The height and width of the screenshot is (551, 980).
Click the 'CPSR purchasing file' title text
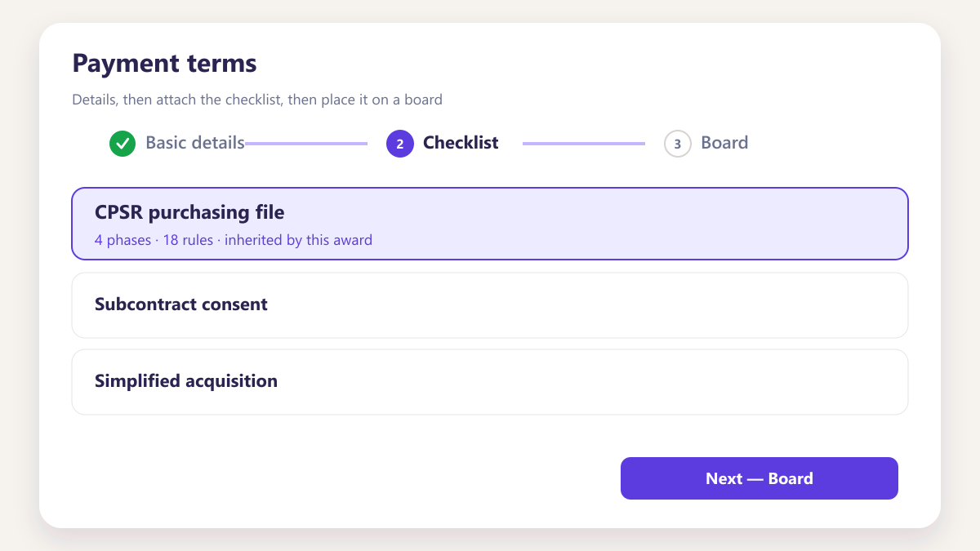click(189, 213)
